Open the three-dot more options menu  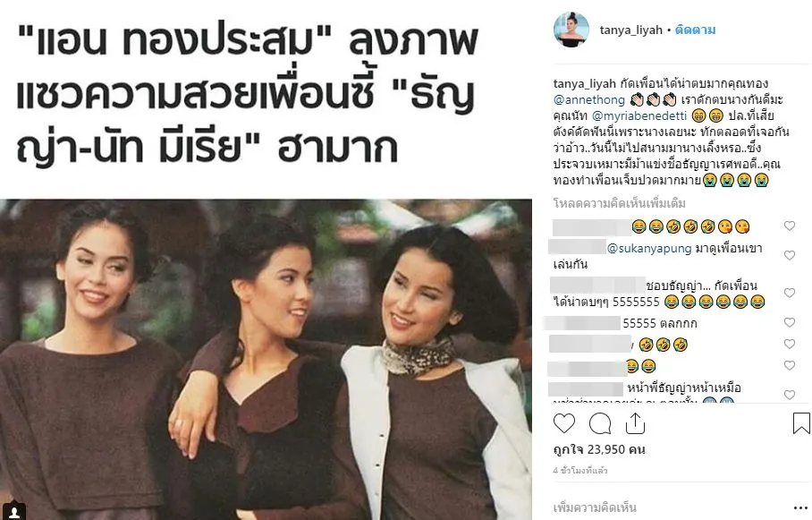[x=800, y=507]
